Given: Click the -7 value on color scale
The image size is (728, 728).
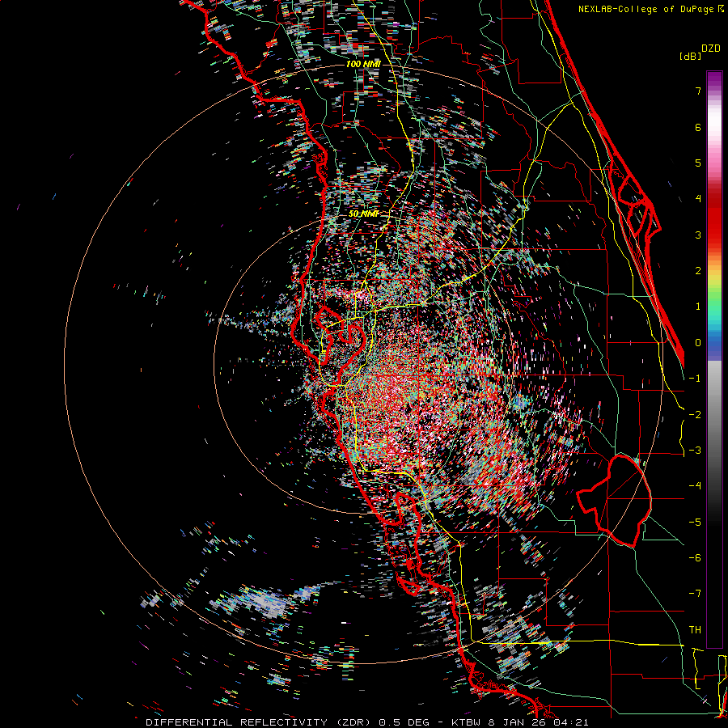Looking at the screenshot, I should point(695,594).
